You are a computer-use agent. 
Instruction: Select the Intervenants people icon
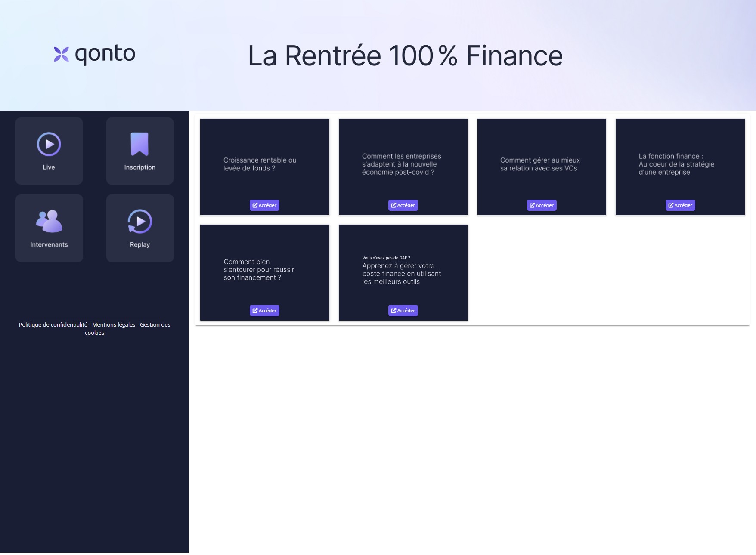[49, 222]
